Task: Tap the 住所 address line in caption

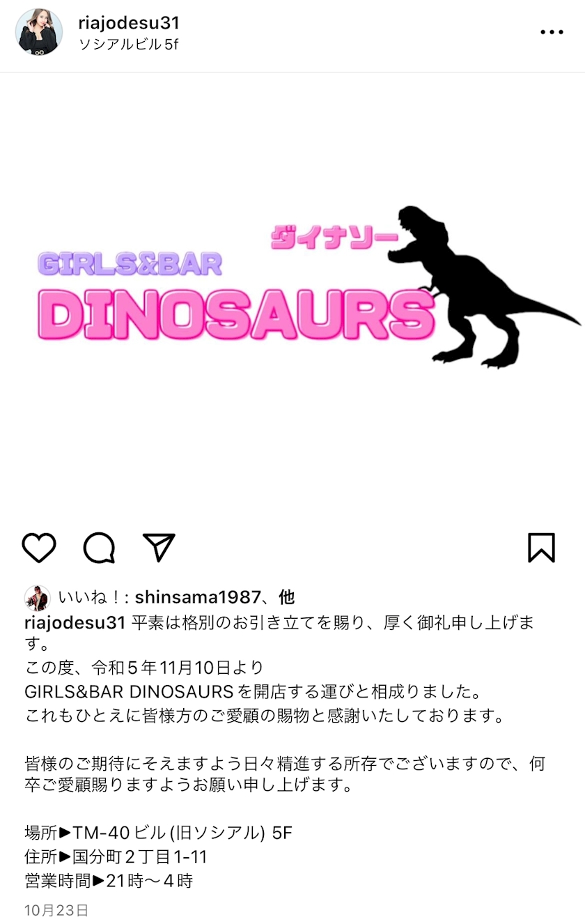Action: (x=116, y=856)
